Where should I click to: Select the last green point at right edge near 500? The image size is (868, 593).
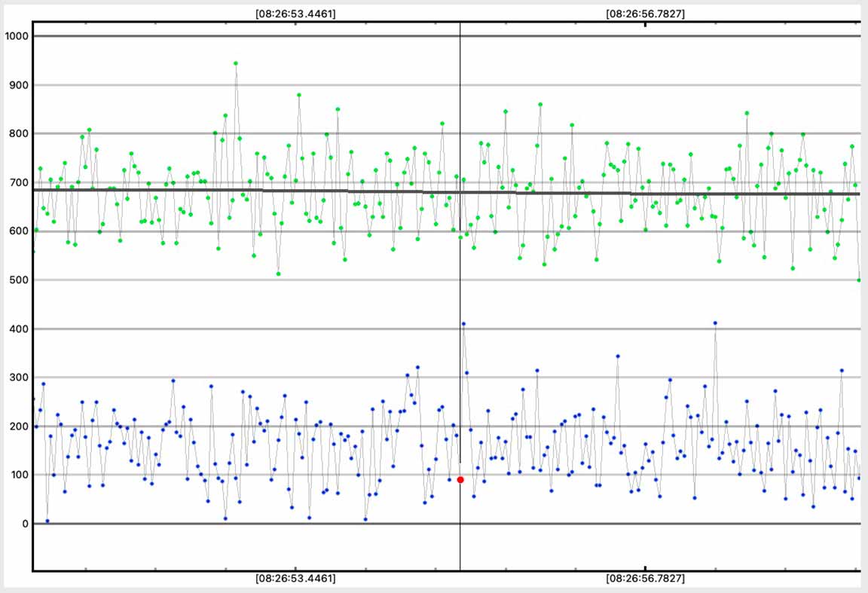coord(859,280)
